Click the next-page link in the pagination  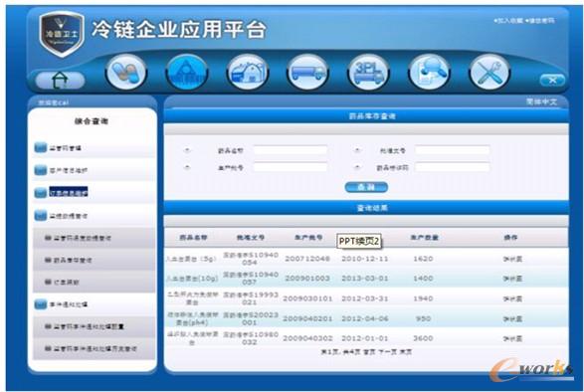[x=387, y=351]
